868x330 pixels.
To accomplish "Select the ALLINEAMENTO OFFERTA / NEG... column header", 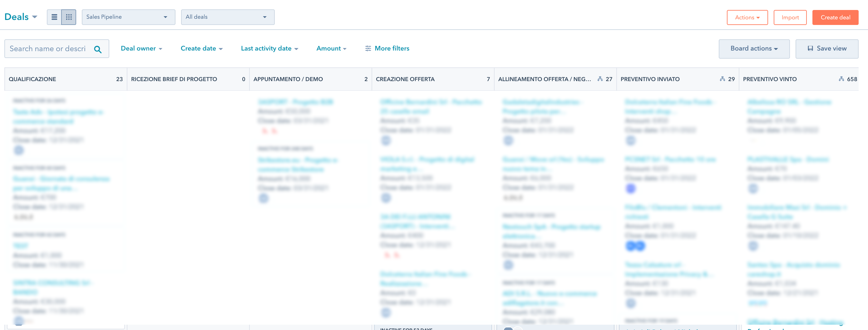I will point(555,79).
